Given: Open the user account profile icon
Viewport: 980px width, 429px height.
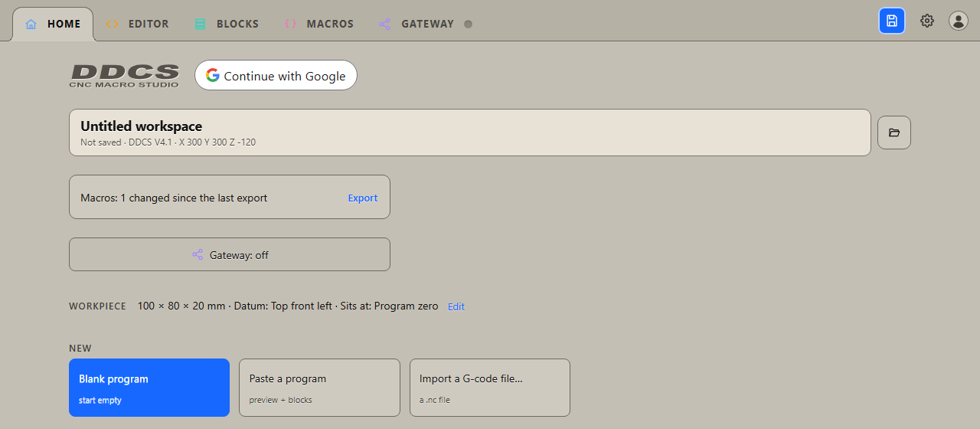Looking at the screenshot, I should (x=959, y=21).
